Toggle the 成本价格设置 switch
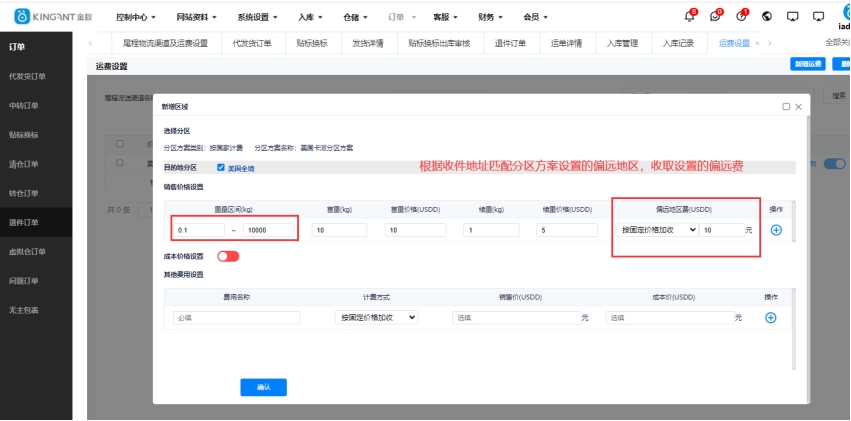Image resolution: width=851 pixels, height=421 pixels. point(228,256)
